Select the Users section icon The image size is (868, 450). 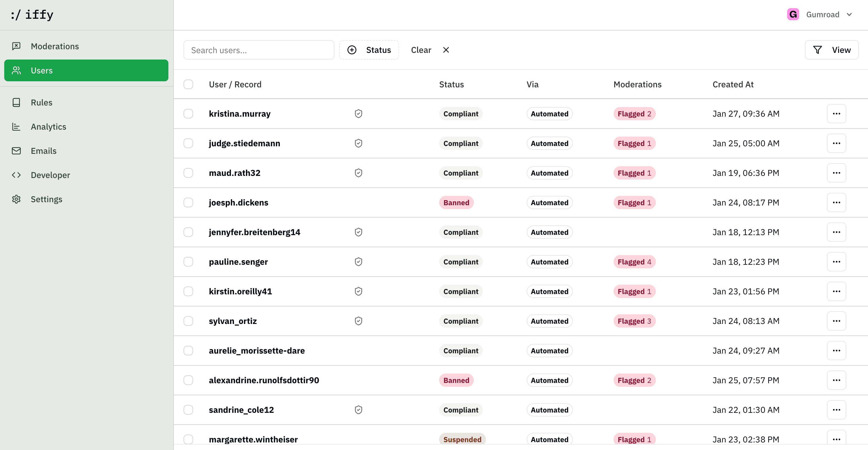tap(16, 70)
